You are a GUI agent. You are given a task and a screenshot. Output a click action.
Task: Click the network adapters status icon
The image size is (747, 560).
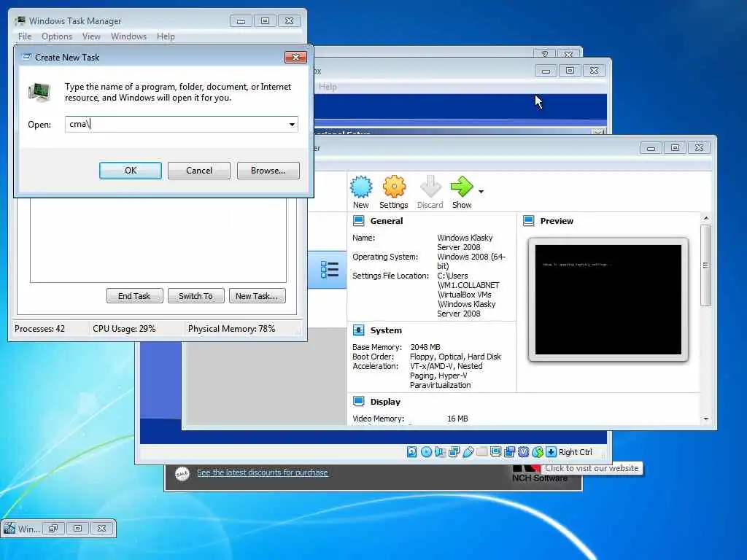pos(454,452)
